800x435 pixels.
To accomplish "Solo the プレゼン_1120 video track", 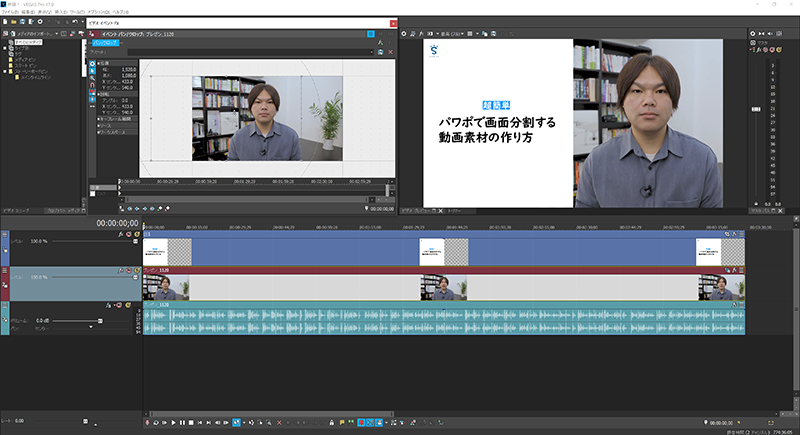I will [137, 270].
